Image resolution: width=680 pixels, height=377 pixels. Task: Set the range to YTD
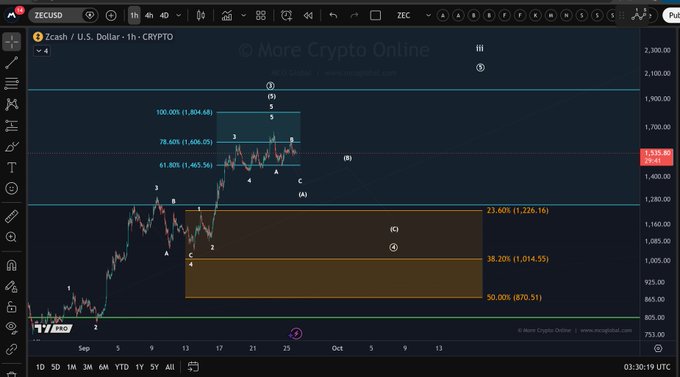[x=121, y=367]
